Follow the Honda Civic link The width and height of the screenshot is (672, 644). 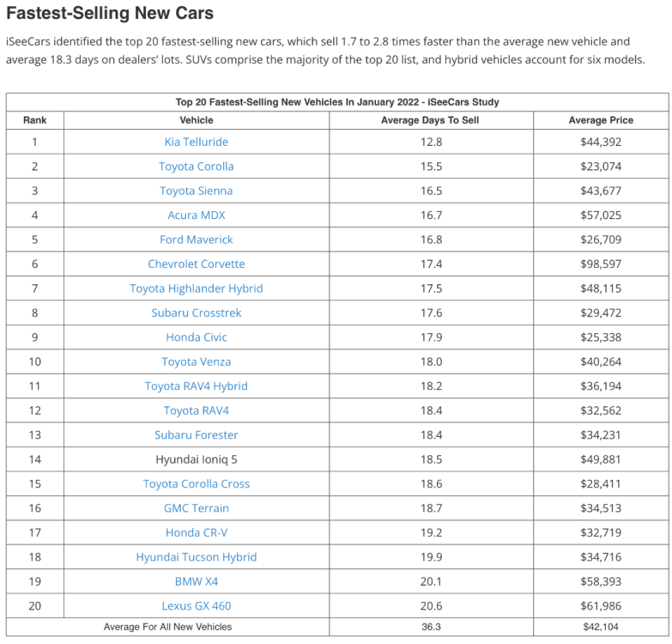tap(196, 337)
